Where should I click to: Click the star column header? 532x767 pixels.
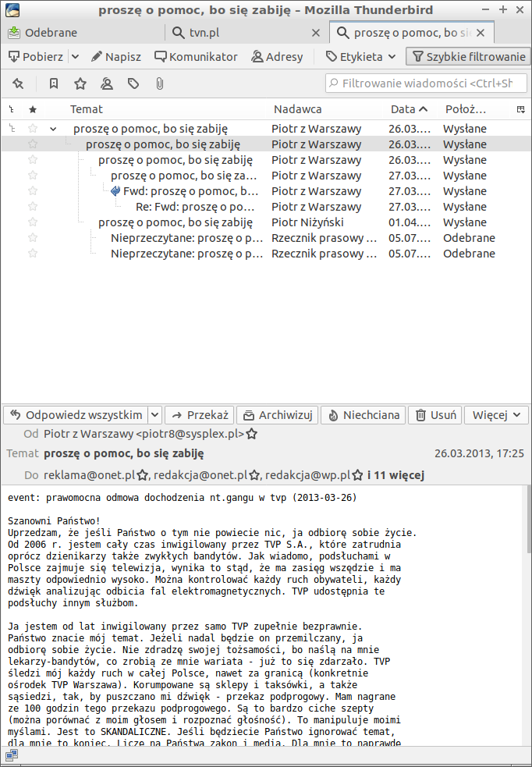33,109
